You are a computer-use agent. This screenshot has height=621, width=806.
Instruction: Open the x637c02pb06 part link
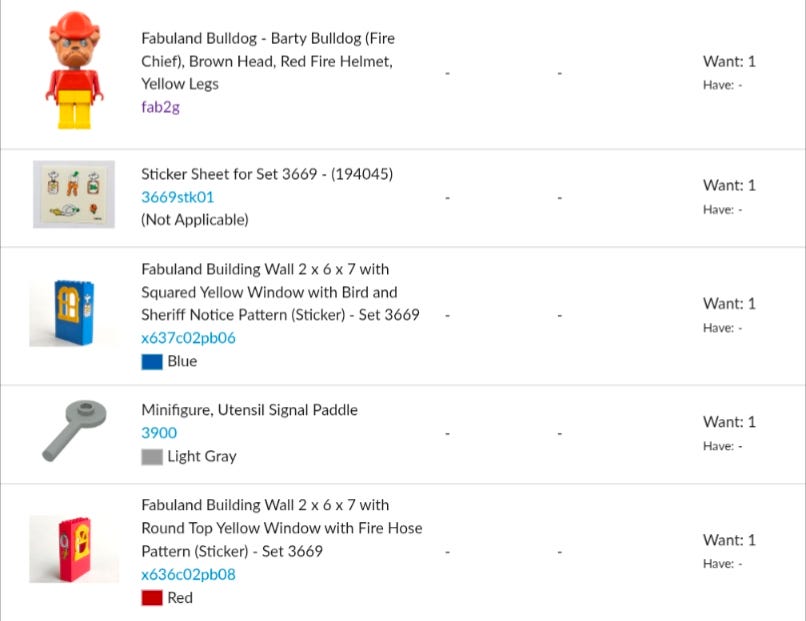click(x=188, y=338)
